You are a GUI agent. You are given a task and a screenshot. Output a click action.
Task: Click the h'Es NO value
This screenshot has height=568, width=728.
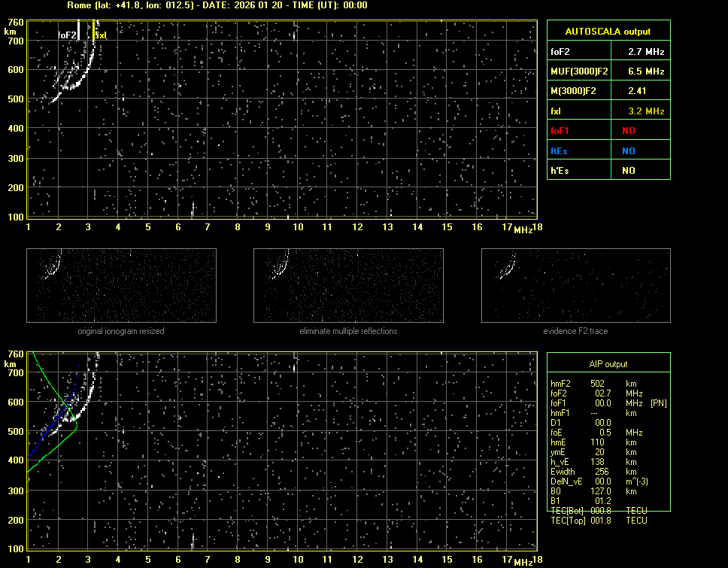[x=628, y=171]
